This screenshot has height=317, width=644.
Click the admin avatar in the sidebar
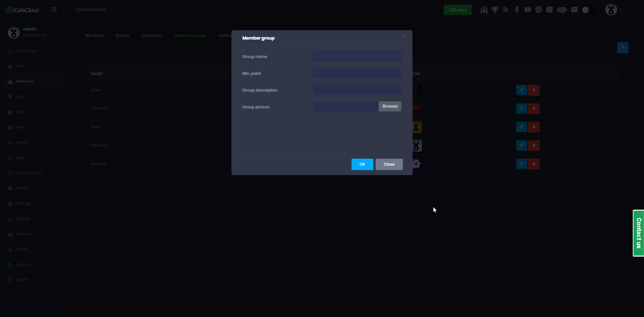[14, 33]
